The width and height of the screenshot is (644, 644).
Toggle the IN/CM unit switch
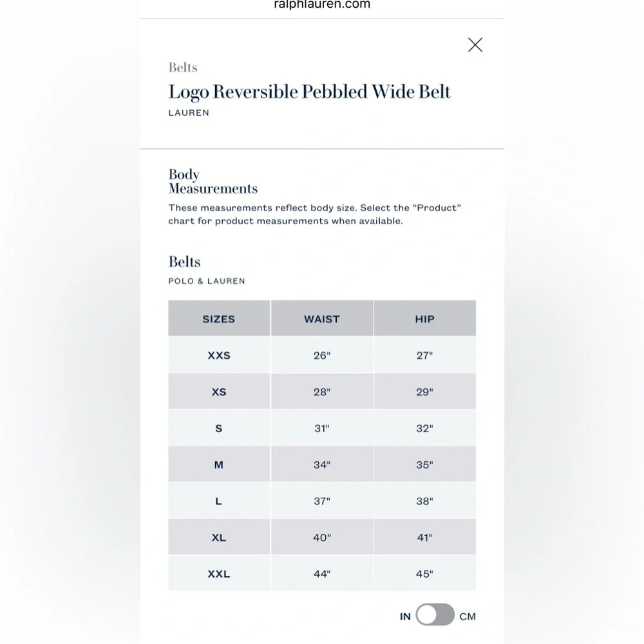435,614
